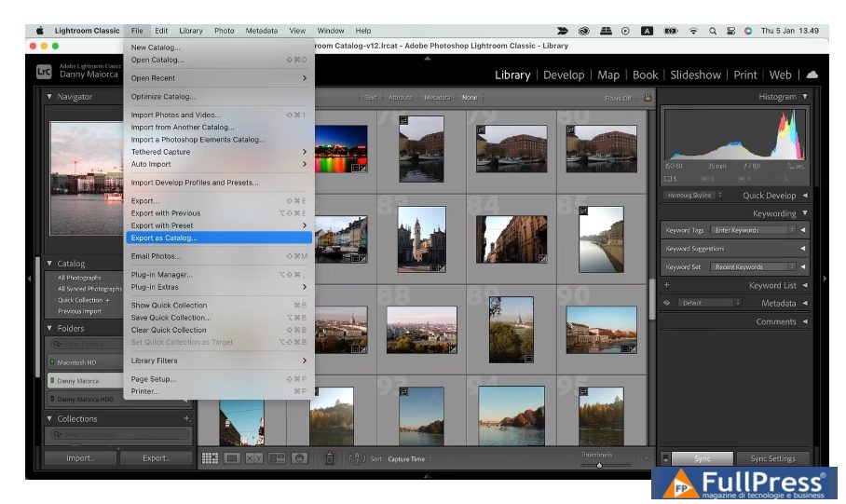Click the Painter spray can tool
Viewport: 846px width, 504px height.
click(x=329, y=458)
